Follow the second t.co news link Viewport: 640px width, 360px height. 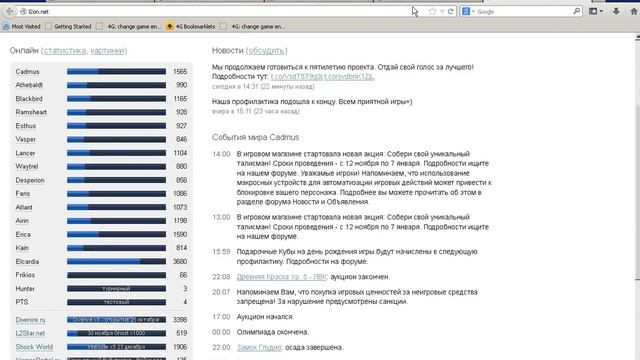click(x=349, y=77)
